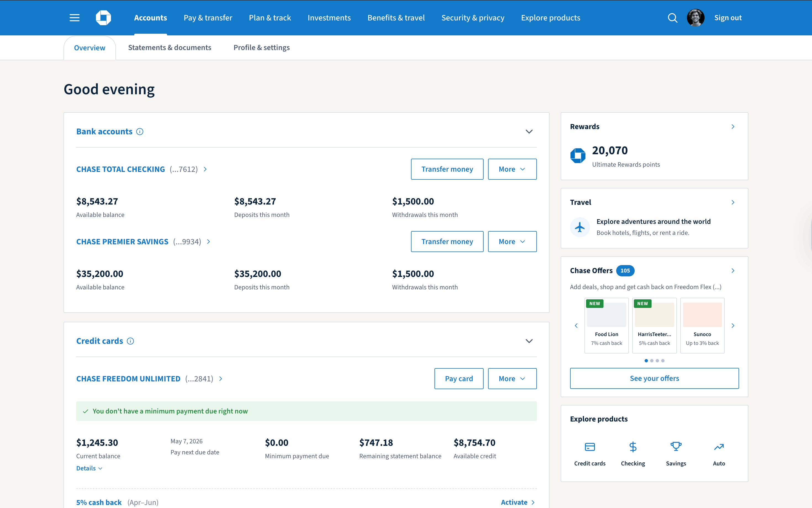This screenshot has height=508, width=812.
Task: Activate the 5% cash back offer
Action: pos(518,502)
